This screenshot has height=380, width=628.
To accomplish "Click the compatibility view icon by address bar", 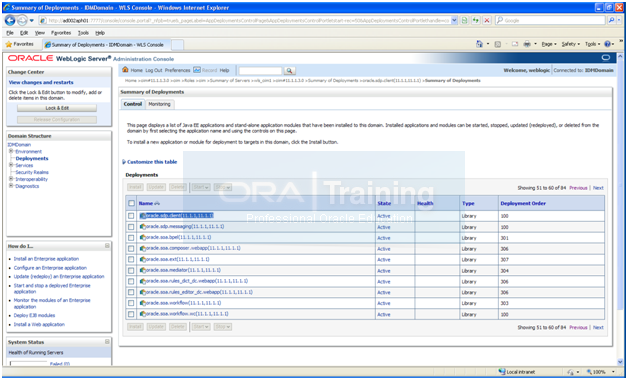I will click(464, 20).
